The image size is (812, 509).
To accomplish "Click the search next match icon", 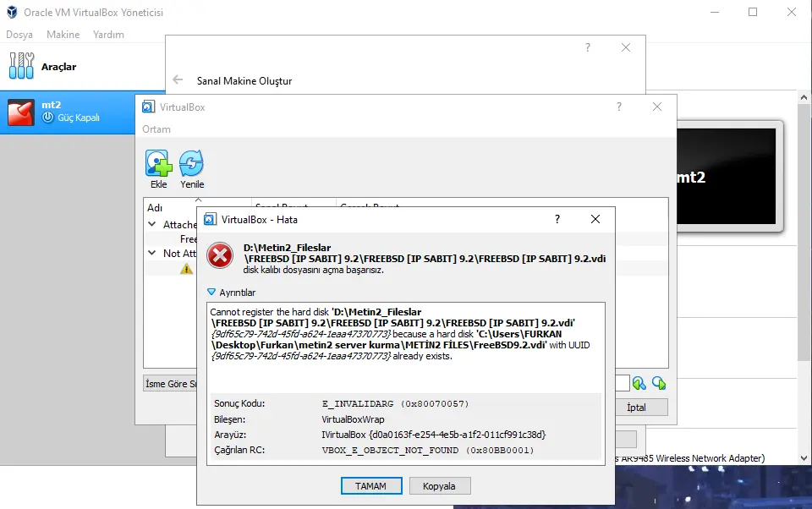I will pyautogui.click(x=659, y=383).
